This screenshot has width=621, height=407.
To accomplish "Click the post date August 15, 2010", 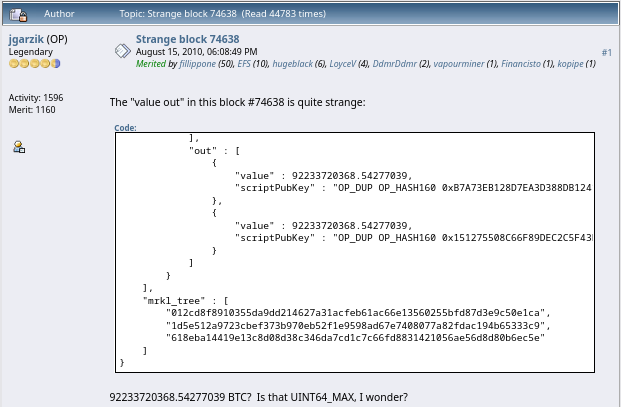I will [x=196, y=52].
